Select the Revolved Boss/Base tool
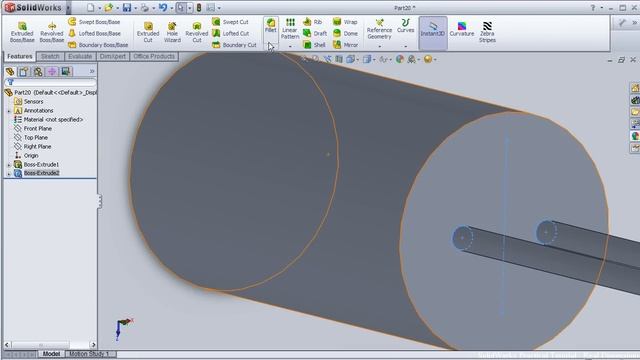Viewport: 640px width, 360px height. point(51,33)
